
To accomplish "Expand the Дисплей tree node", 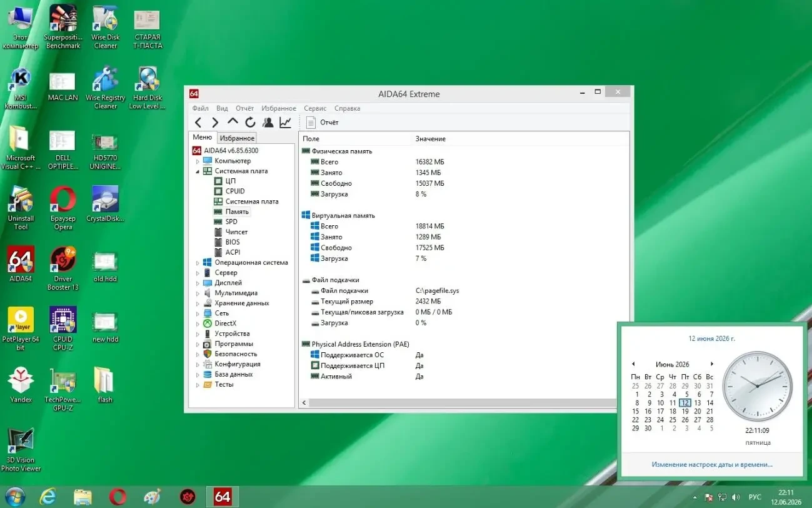I will [198, 283].
